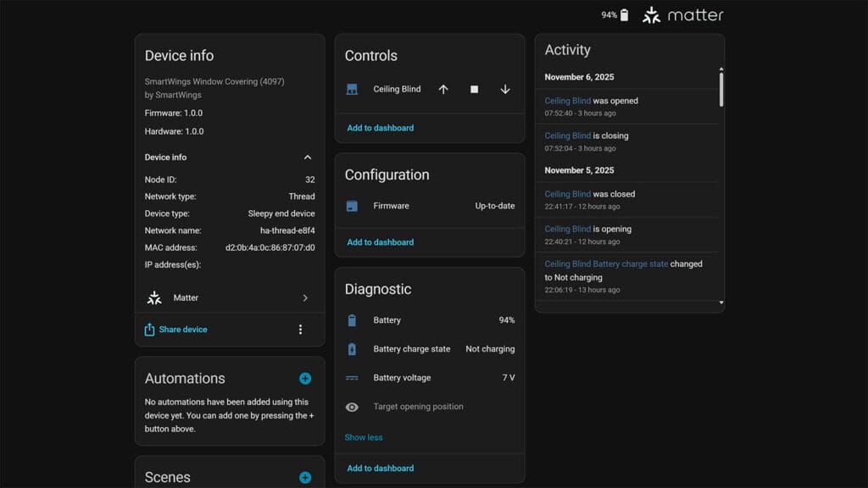Screen dimensions: 868x488
Task: Add Controls card to dashboard
Action: [x=381, y=128]
